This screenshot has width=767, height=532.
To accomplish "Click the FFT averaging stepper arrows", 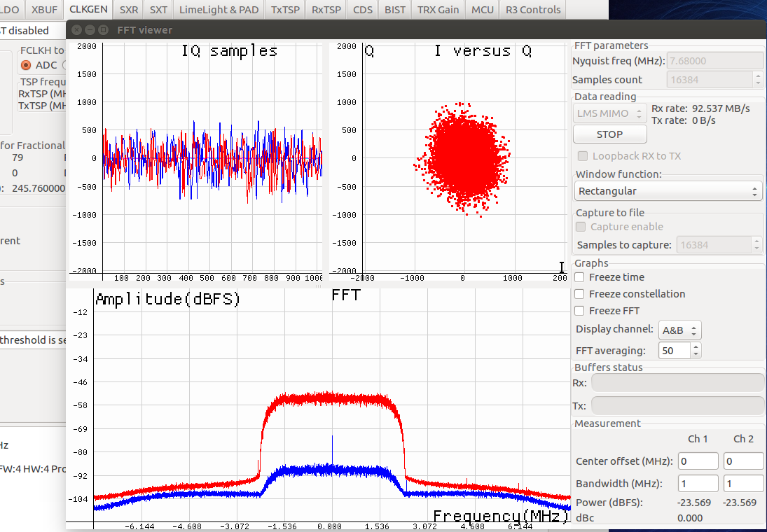I will [x=696, y=351].
